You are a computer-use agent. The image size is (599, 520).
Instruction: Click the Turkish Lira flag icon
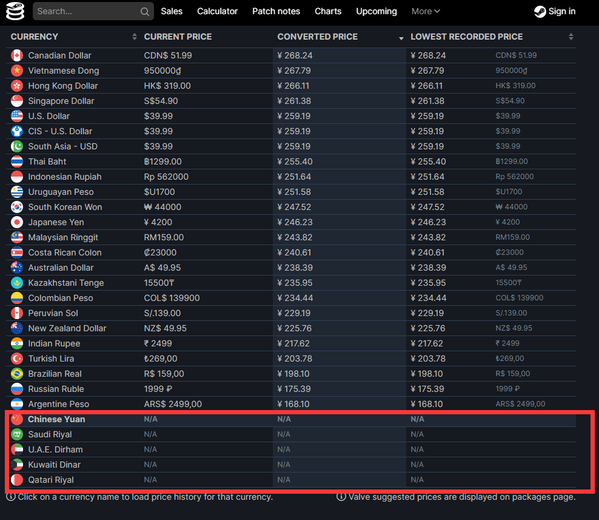17,359
